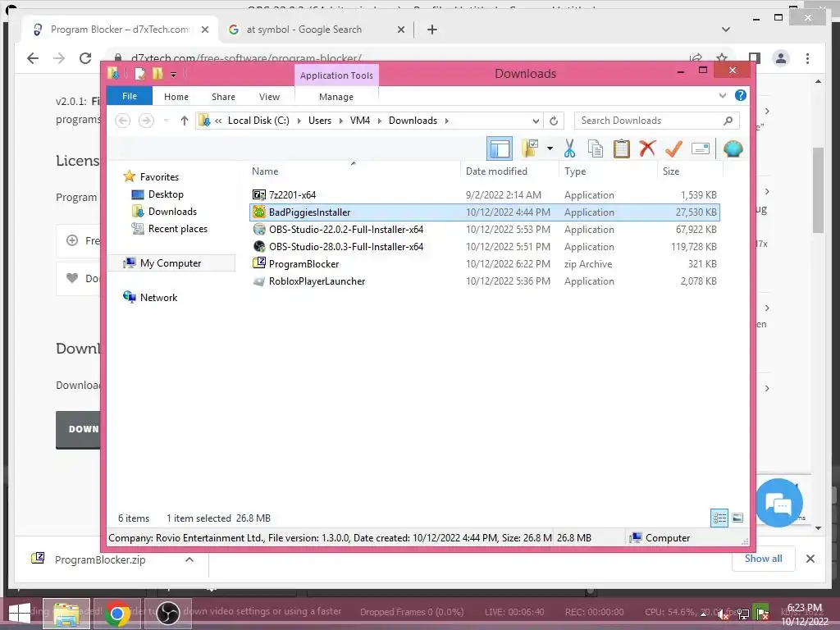Select the 7z2201-x64 file

click(484, 195)
